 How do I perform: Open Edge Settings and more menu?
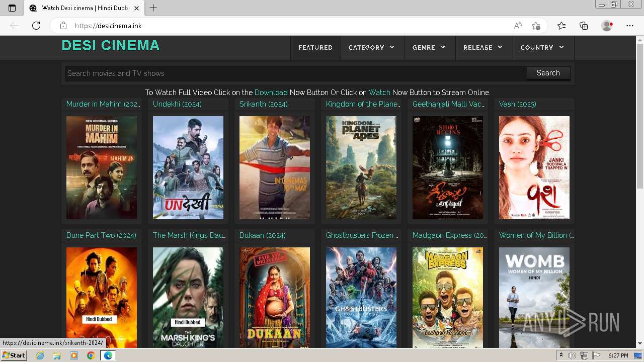[x=630, y=26]
